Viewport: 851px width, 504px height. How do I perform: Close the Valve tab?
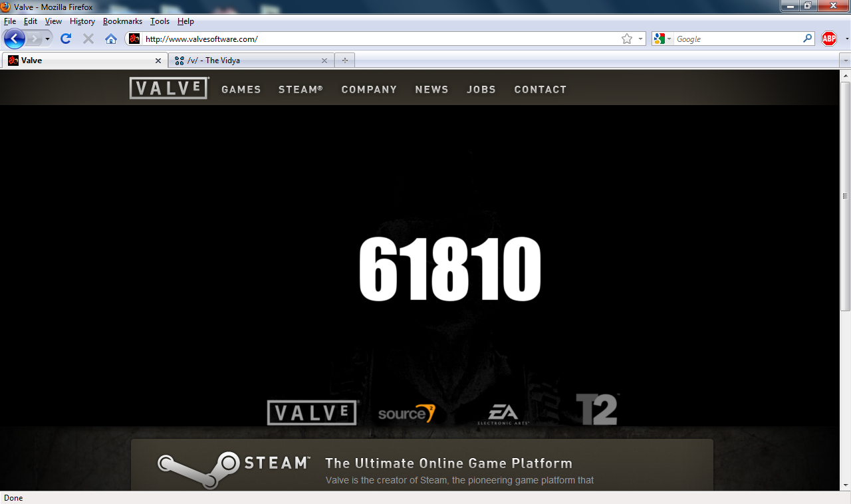(x=158, y=61)
